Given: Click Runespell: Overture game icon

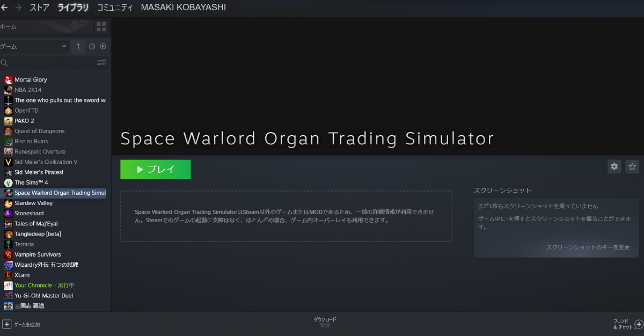Looking at the screenshot, I should point(9,151).
